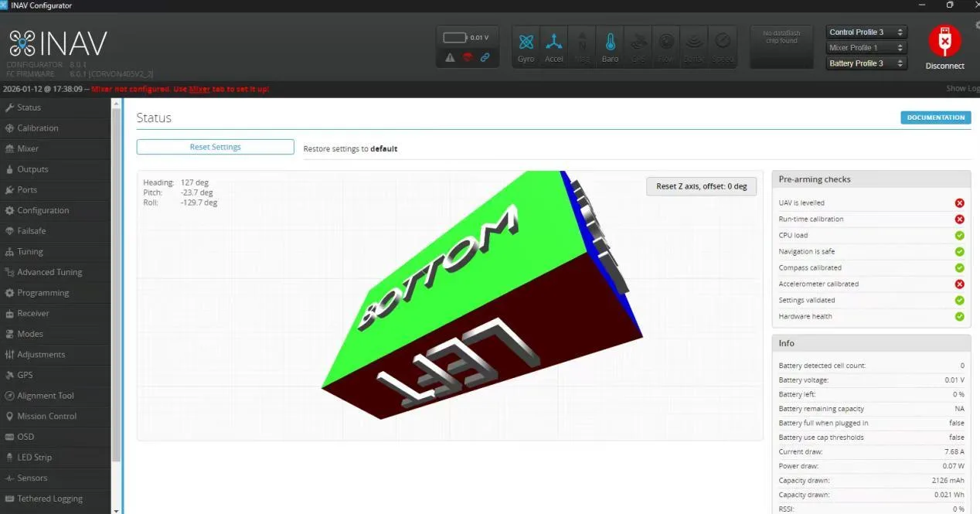This screenshot has height=514, width=980.
Task: Click the red failsafe parachute icon
Action: [468, 57]
